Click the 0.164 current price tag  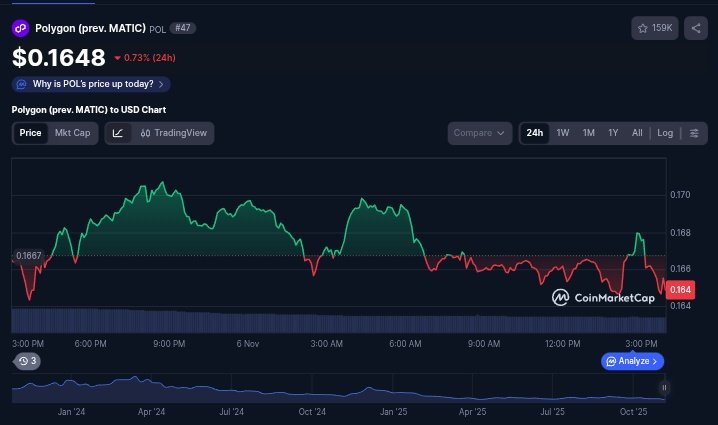(x=680, y=289)
